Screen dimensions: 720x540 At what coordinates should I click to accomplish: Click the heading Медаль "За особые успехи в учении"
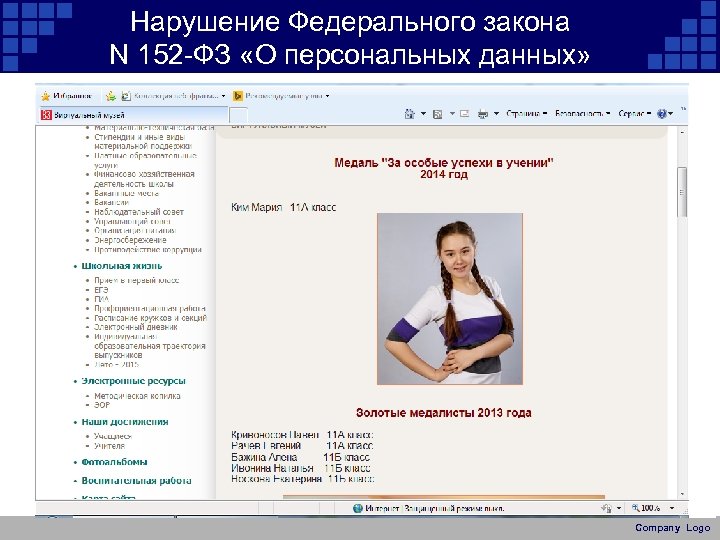click(x=444, y=163)
